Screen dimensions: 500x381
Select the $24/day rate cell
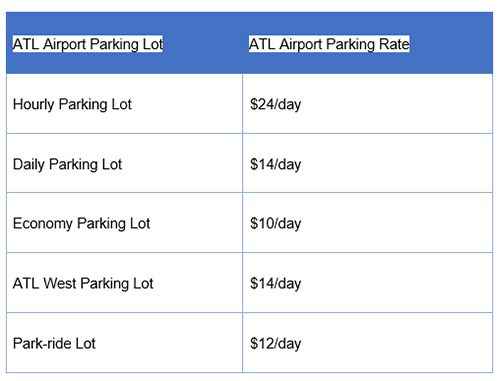point(368,104)
